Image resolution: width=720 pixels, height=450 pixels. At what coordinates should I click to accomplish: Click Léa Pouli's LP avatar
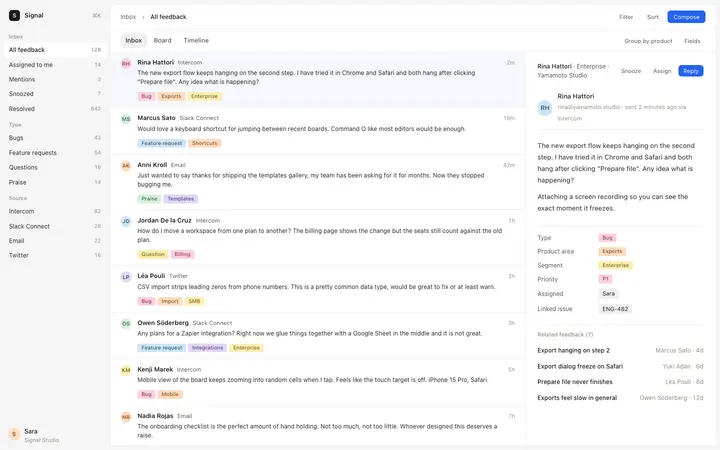point(126,277)
